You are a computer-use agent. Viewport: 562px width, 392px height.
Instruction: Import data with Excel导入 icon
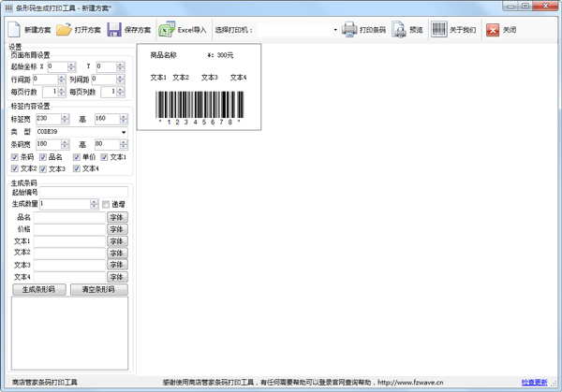tap(167, 30)
